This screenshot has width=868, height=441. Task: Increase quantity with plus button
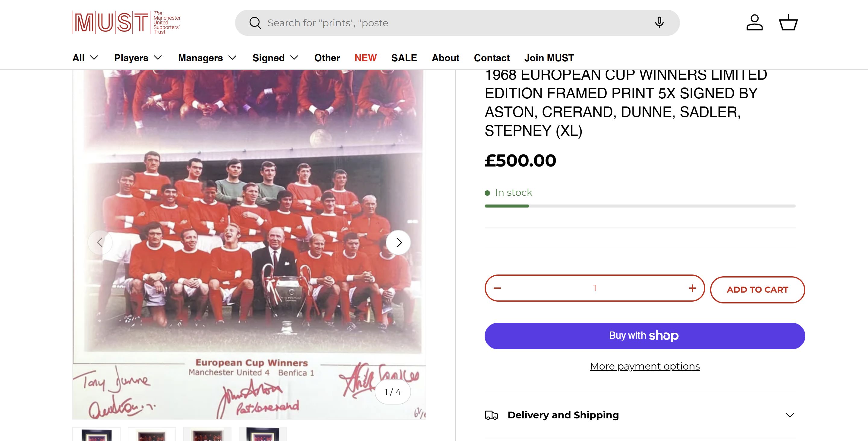[x=692, y=288]
